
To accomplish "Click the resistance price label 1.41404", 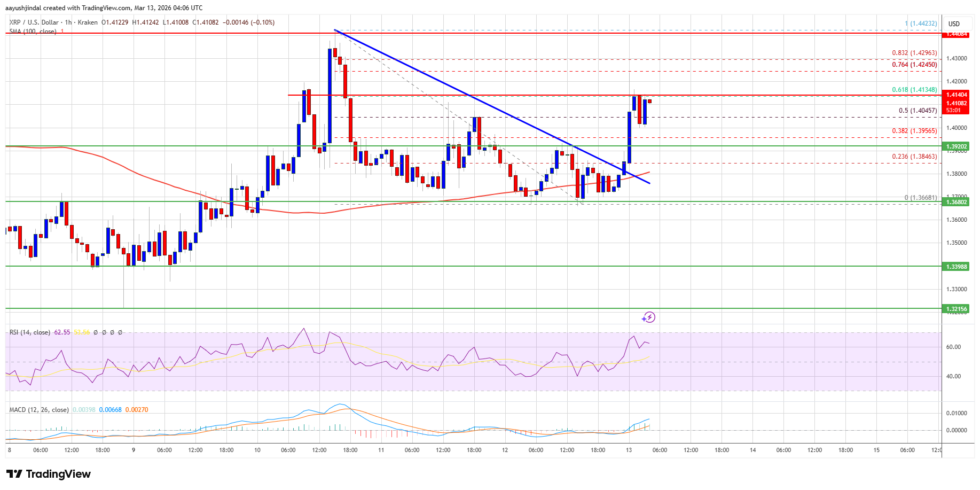I will (956, 95).
